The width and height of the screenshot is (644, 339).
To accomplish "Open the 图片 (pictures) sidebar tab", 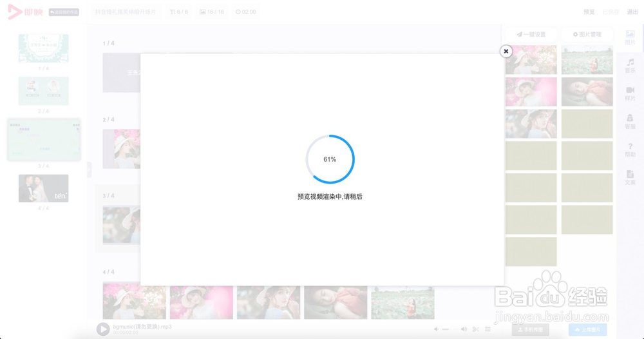I will [630, 38].
